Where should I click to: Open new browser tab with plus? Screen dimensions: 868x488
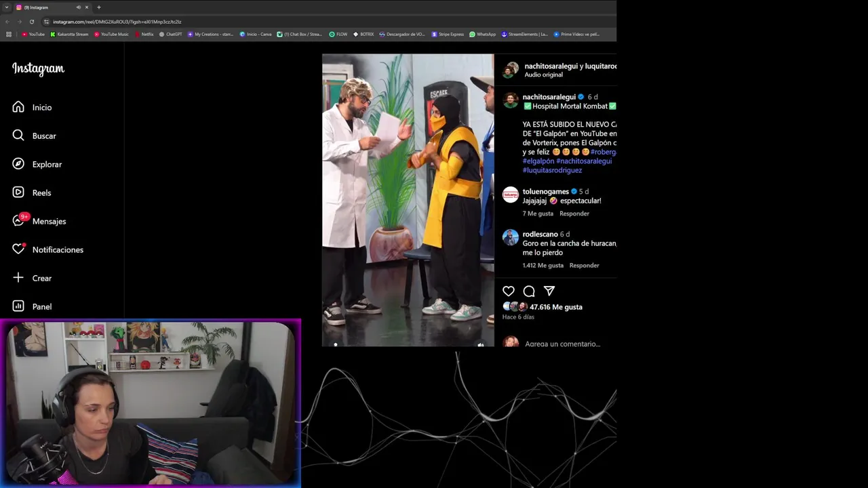point(99,7)
